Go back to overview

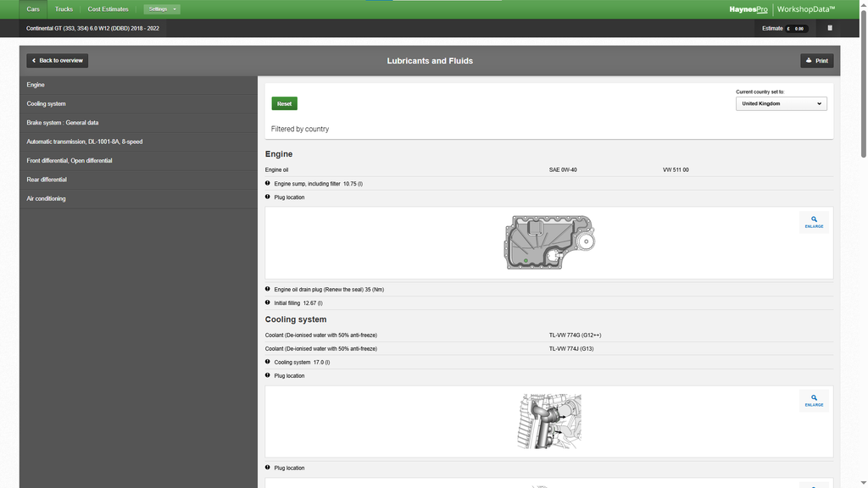[57, 60]
